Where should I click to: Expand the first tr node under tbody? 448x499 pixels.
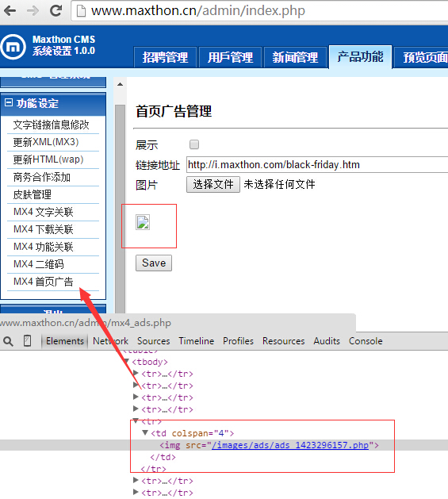136,373
